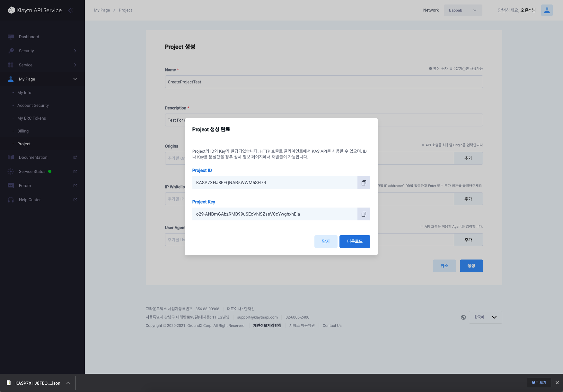Click the user avatar icon at top right
Image resolution: width=563 pixels, height=392 pixels.
[547, 10]
